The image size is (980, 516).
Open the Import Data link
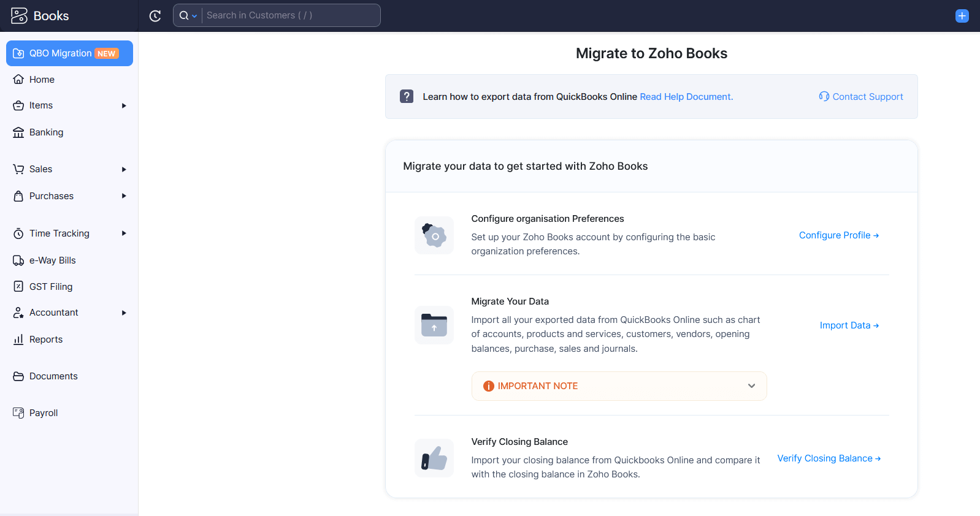point(849,325)
